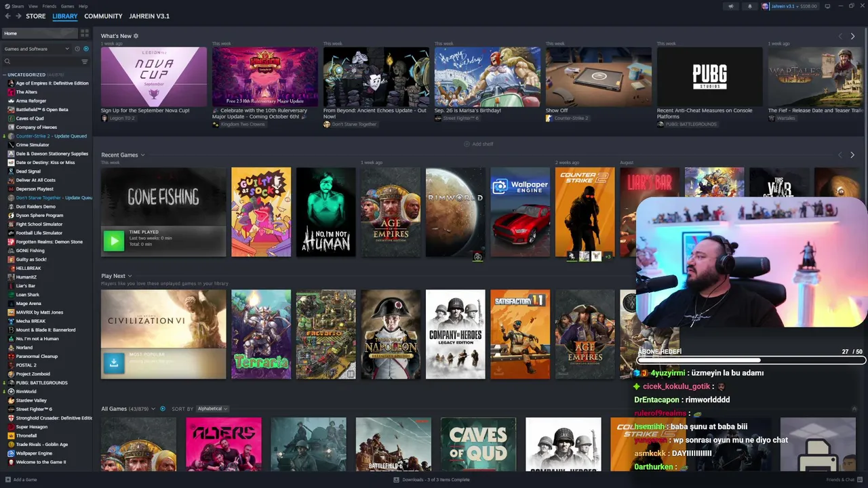This screenshot has height=488, width=868.
Task: Toggle ready-to-play filter next to All Games heading
Action: click(x=163, y=409)
